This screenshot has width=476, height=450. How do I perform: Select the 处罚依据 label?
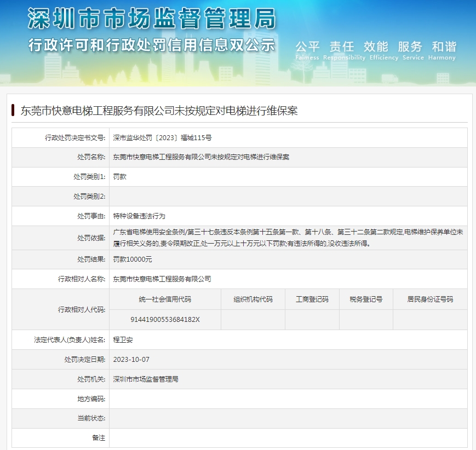click(91, 238)
